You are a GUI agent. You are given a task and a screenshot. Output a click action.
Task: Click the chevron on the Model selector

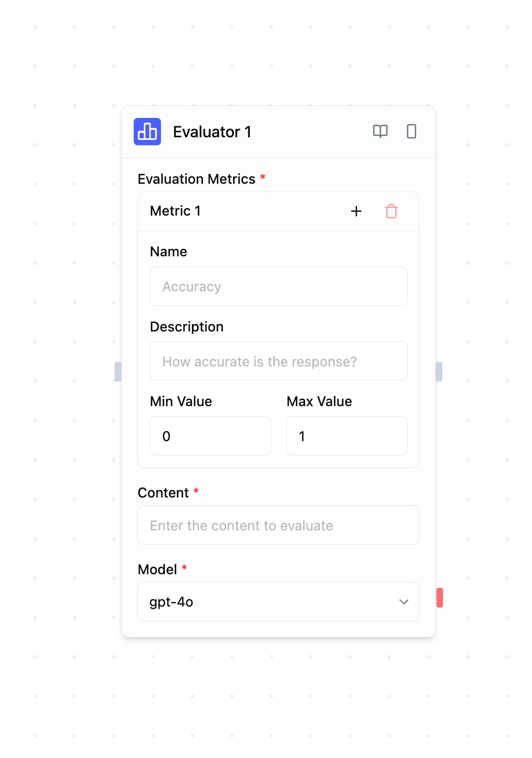[x=404, y=601]
